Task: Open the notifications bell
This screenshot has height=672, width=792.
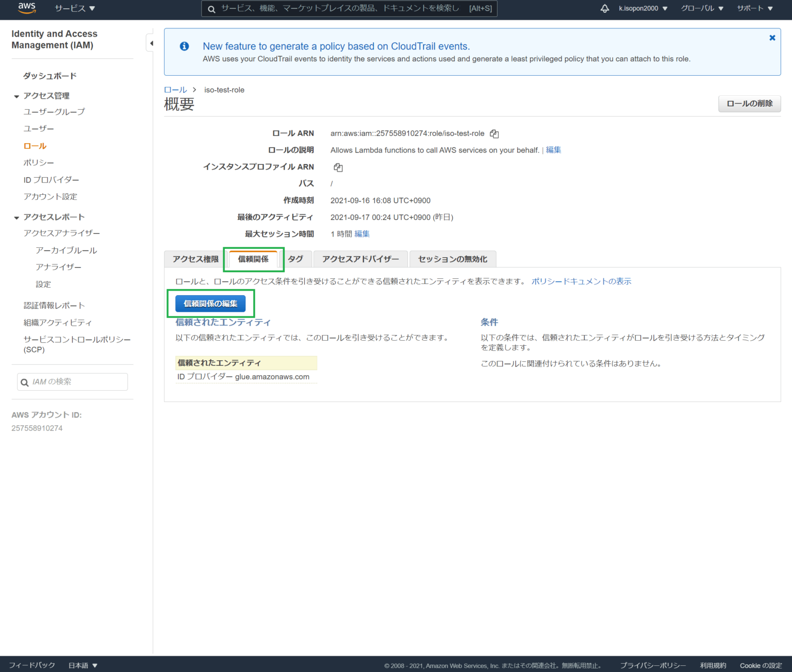Action: (x=604, y=8)
